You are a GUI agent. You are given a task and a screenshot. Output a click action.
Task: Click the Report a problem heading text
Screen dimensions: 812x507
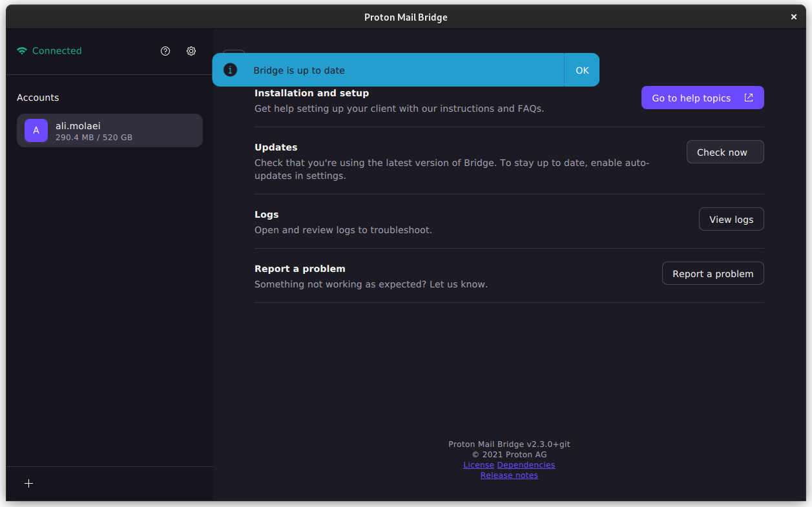[300, 269]
